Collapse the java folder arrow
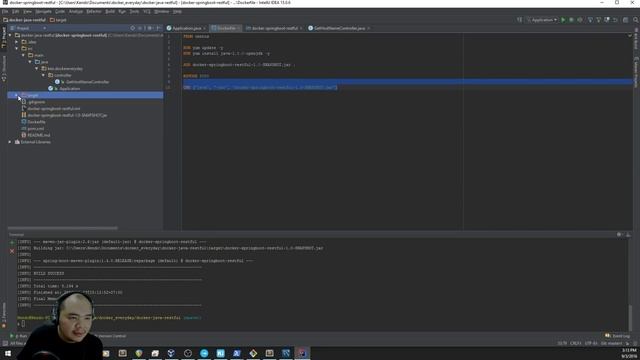The height and width of the screenshot is (360, 640). [30, 62]
